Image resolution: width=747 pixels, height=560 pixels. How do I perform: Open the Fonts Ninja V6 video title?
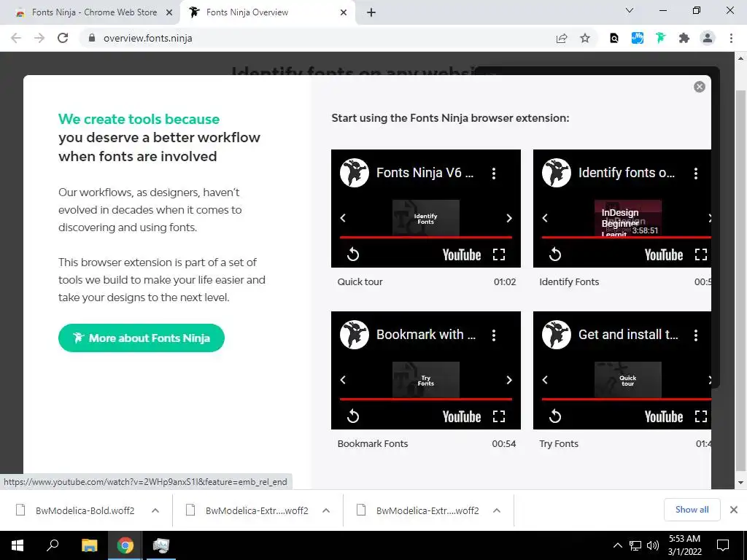tap(425, 173)
